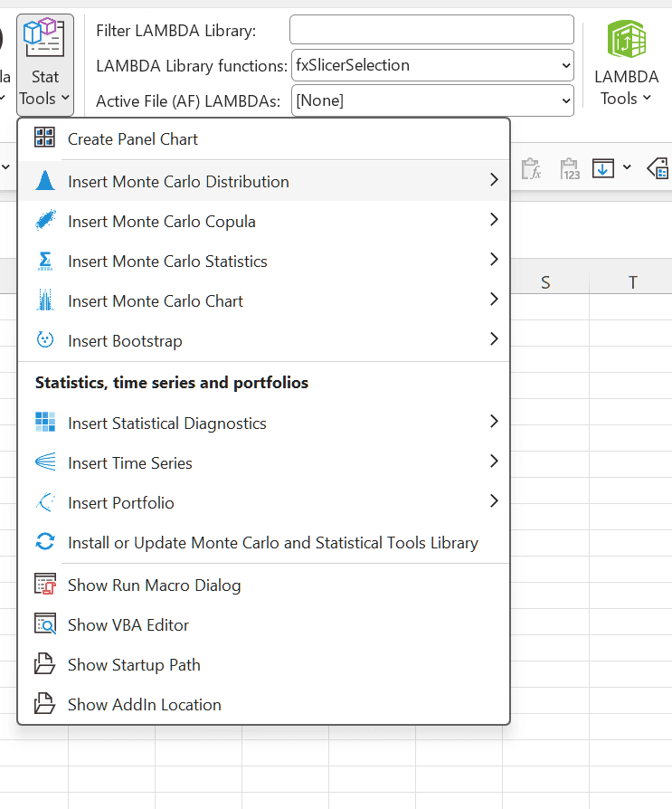Expand Insert Monte Carlo Chart submenu arrow

[494, 299]
